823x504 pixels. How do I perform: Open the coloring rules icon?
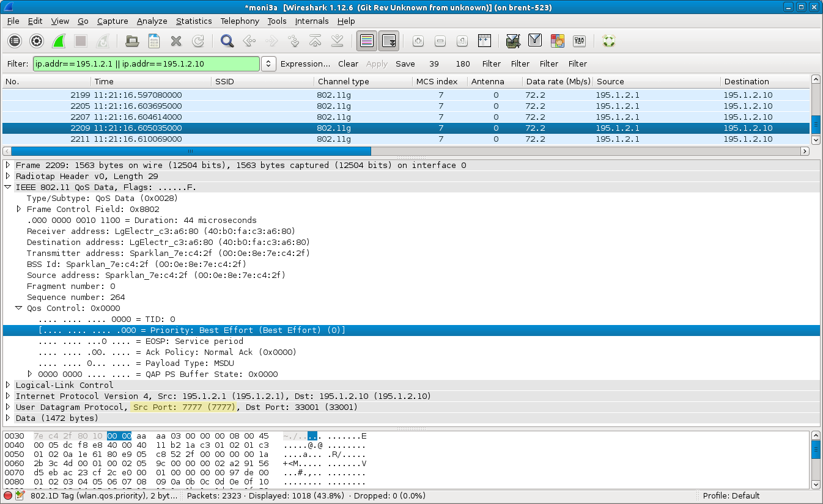pos(557,42)
